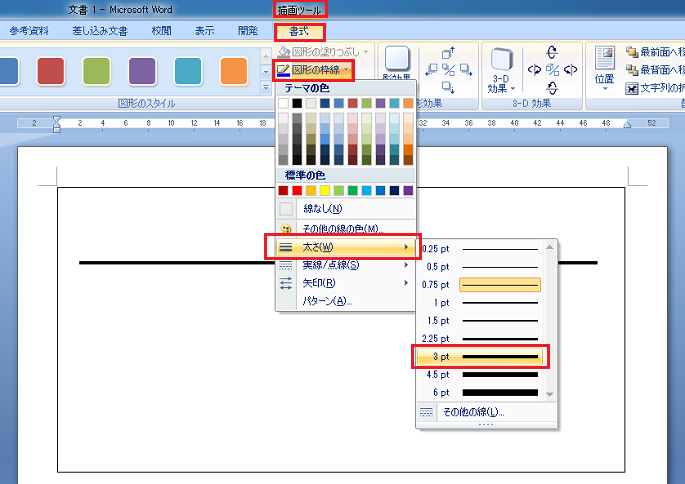Select 線なし(N) no outline option
The image size is (685, 484).
pos(322,209)
